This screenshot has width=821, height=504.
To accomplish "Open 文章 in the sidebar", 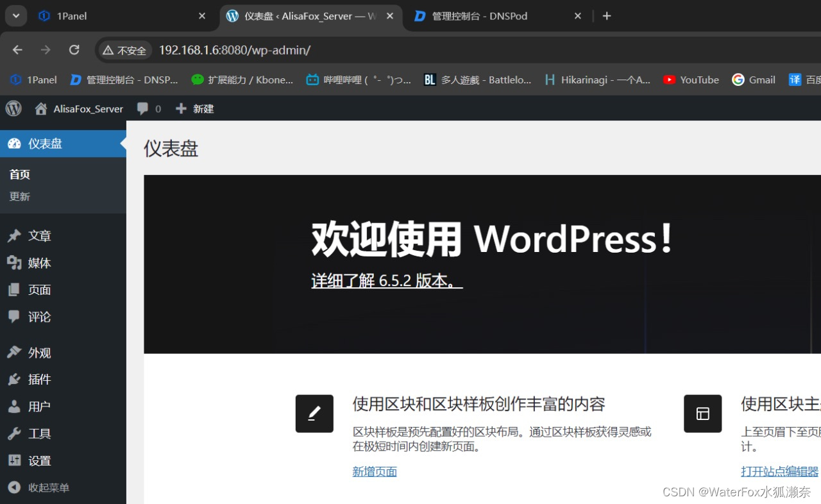I will pos(63,236).
